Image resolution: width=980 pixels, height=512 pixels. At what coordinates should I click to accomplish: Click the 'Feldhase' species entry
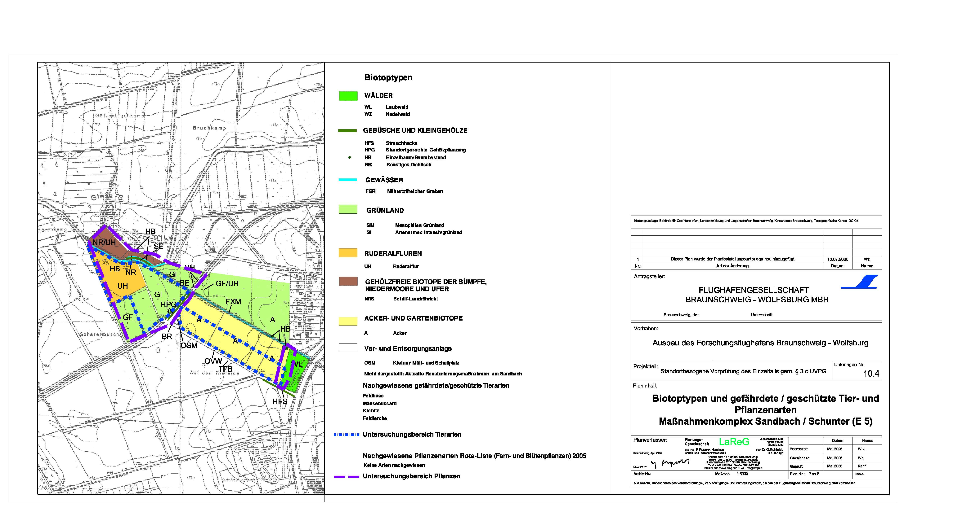pos(373,396)
